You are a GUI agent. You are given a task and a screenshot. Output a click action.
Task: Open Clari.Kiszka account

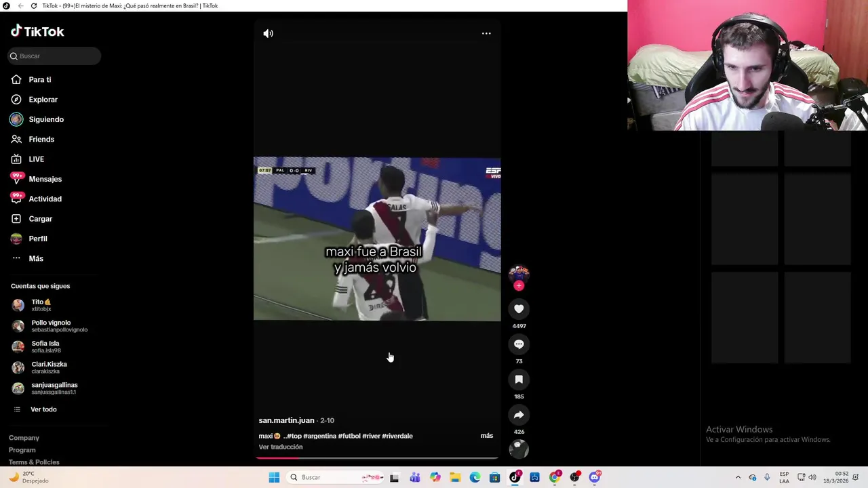(49, 367)
